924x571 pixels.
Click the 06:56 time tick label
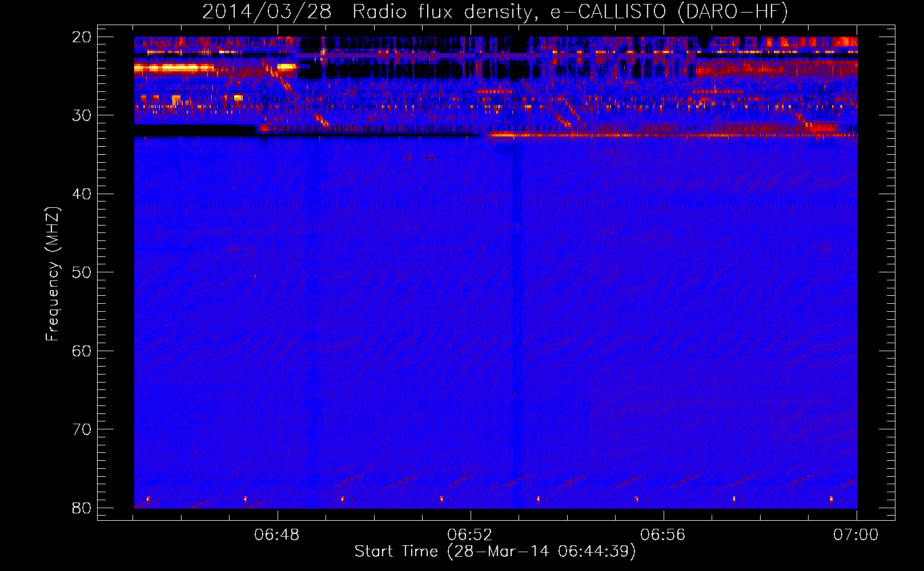(x=663, y=535)
